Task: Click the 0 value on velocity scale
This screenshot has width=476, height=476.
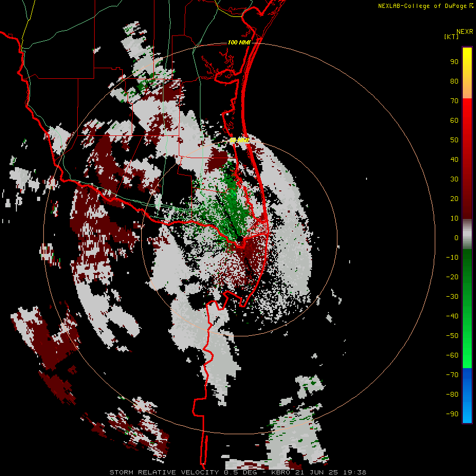Action: tap(456, 237)
